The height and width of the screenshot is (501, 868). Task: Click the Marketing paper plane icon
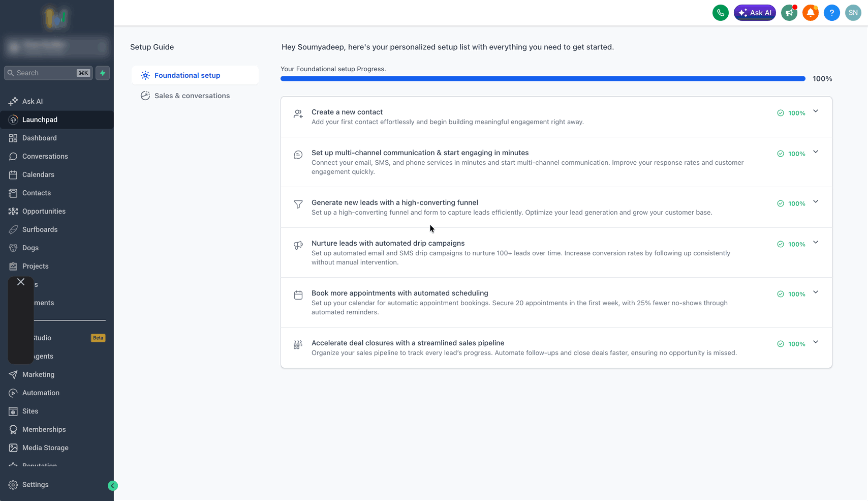(13, 374)
